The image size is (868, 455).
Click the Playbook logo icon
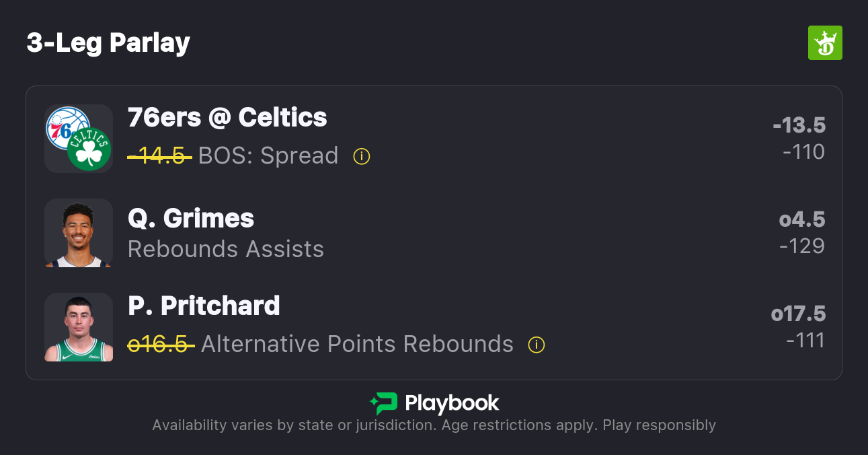tap(383, 403)
